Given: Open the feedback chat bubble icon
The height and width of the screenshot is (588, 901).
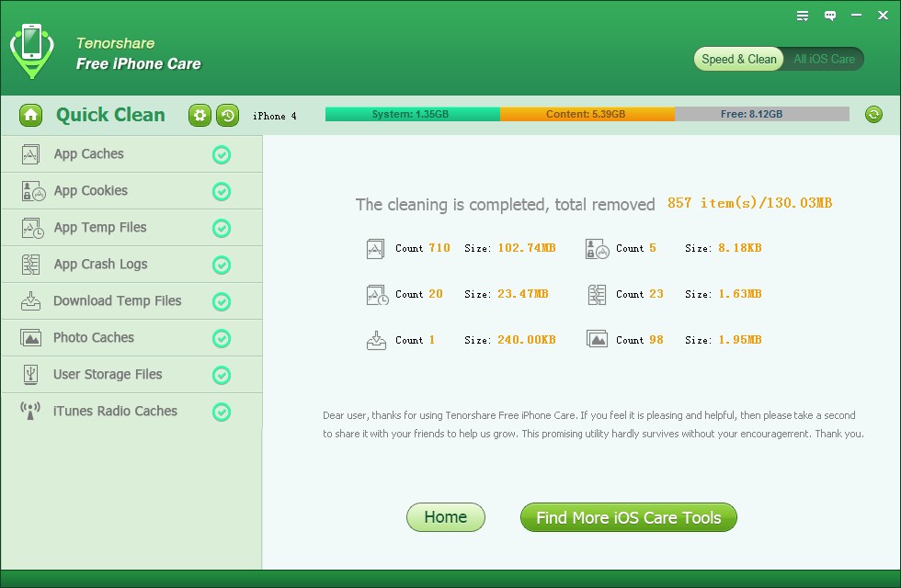Looking at the screenshot, I should 830,16.
